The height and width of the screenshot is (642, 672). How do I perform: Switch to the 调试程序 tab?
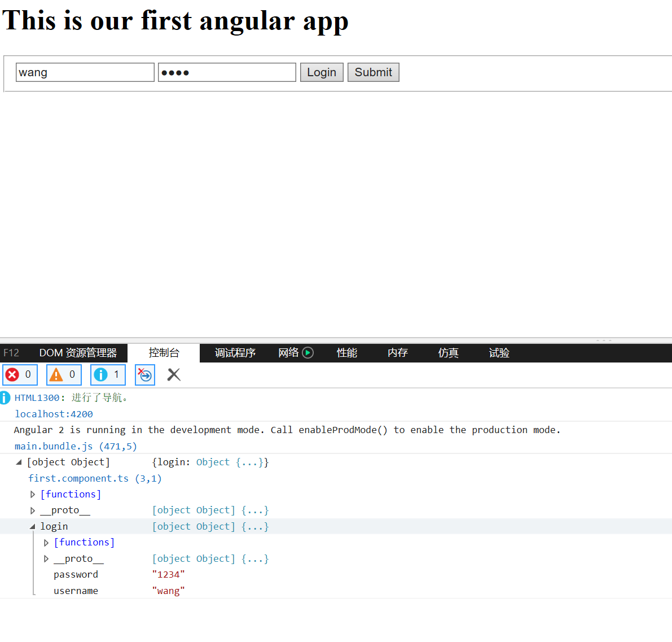[235, 353]
